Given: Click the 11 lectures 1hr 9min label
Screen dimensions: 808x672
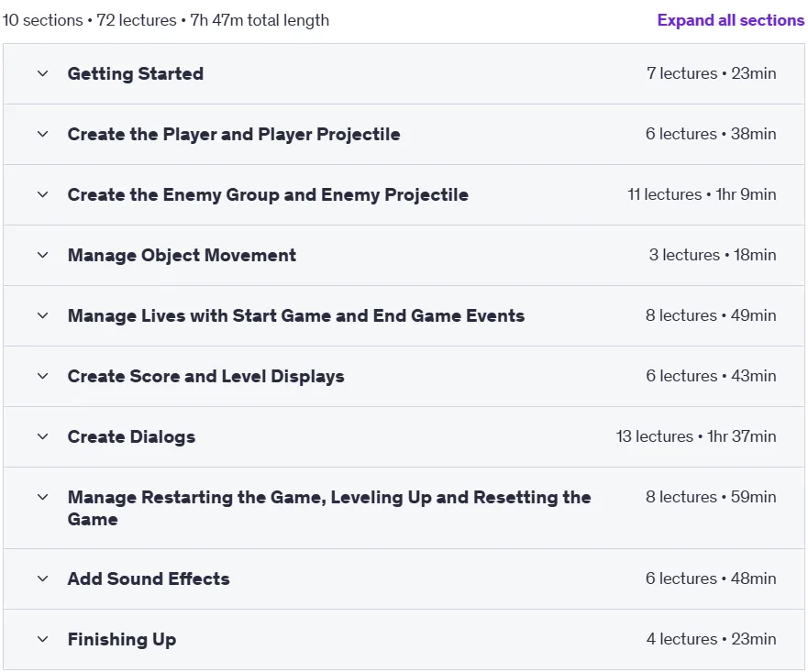Looking at the screenshot, I should (x=702, y=194).
